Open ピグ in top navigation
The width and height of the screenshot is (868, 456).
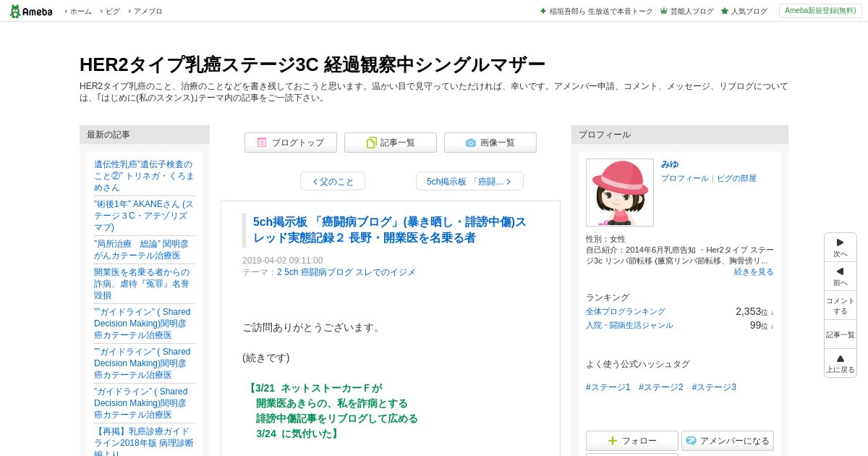[x=113, y=12]
